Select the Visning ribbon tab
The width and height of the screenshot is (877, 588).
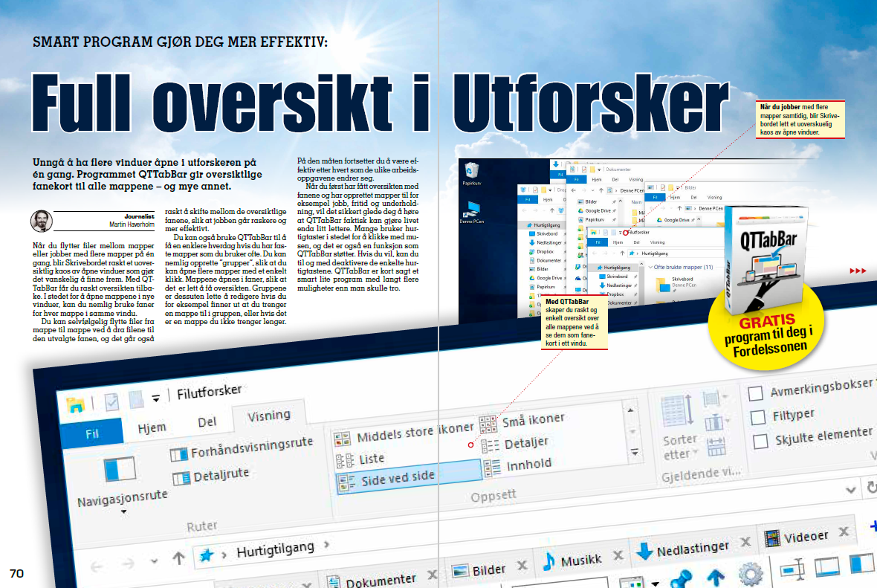coord(269,416)
